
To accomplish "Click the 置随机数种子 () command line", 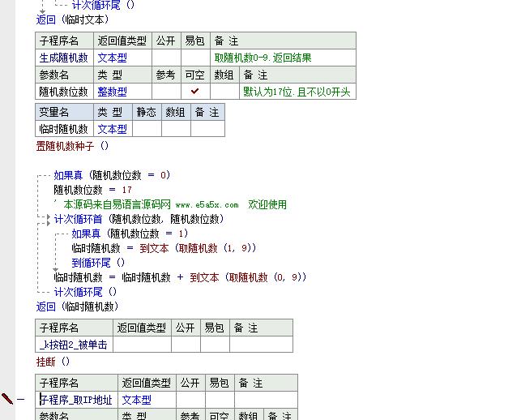I will tap(72, 146).
